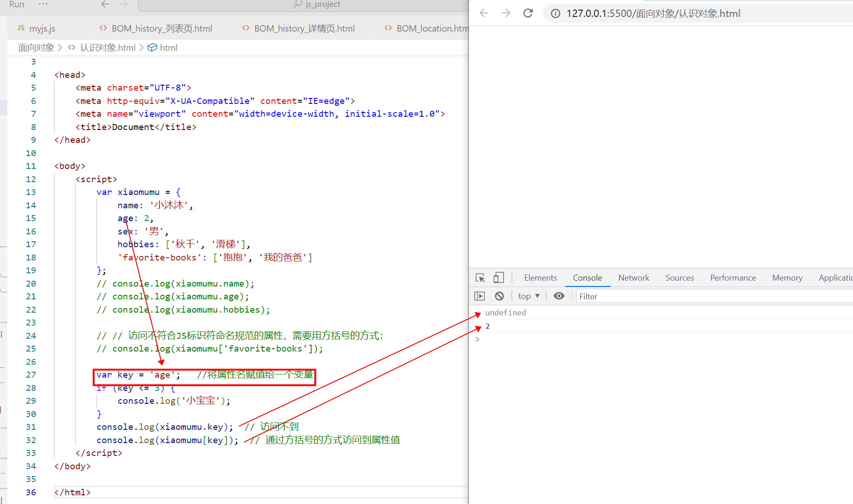Click the closing </html> tag line

click(72, 493)
